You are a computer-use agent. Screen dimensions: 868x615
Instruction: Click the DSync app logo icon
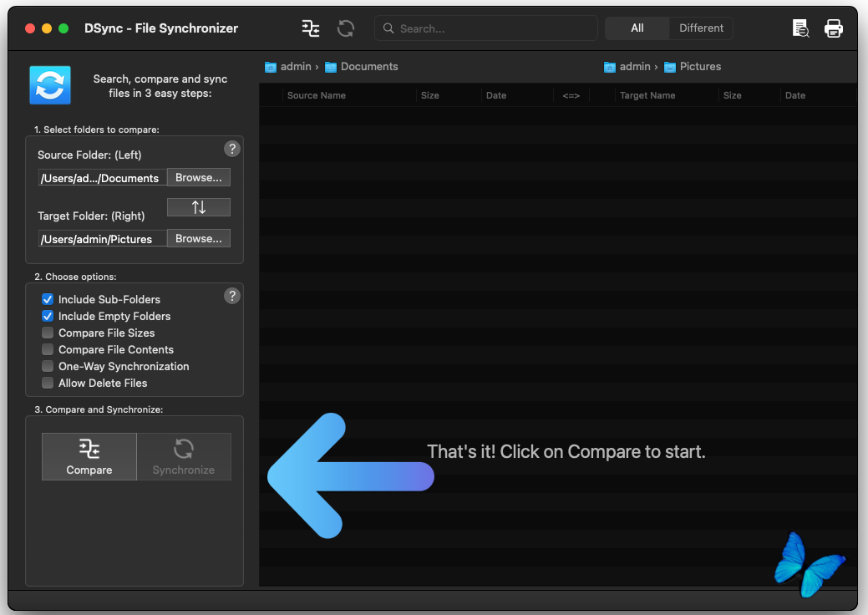point(50,85)
